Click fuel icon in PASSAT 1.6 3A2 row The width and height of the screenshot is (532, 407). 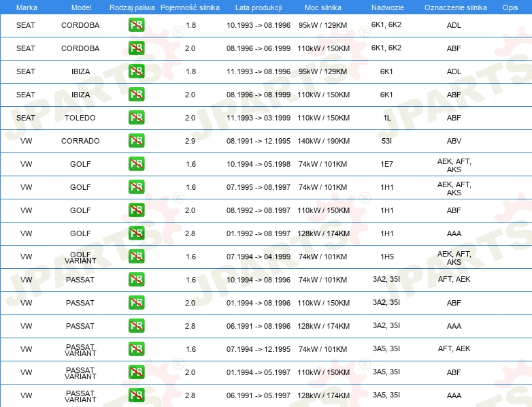pyautogui.click(x=136, y=279)
